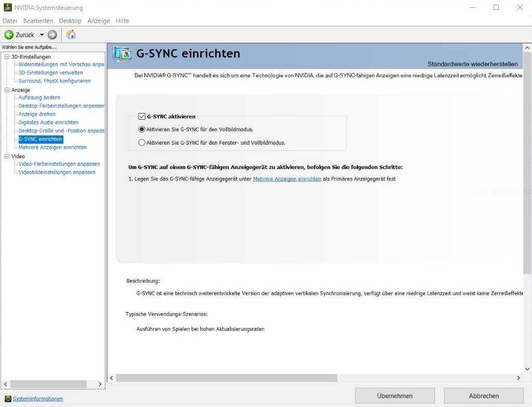
Task: Open Anzeige drehen
Action: [x=37, y=114]
